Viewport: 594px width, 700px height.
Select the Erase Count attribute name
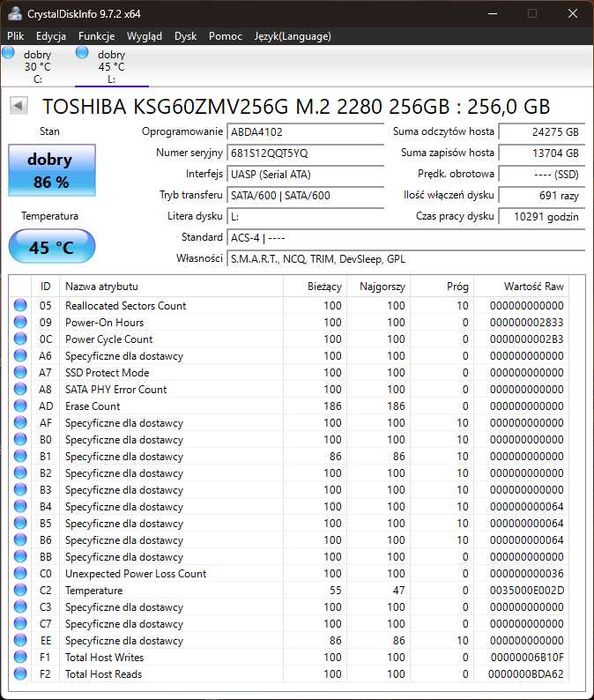93,406
